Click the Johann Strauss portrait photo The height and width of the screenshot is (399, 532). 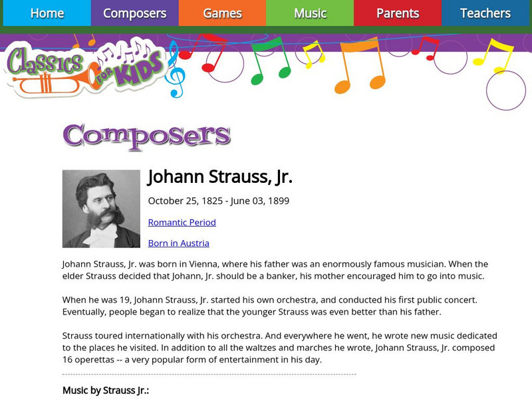[x=101, y=209]
